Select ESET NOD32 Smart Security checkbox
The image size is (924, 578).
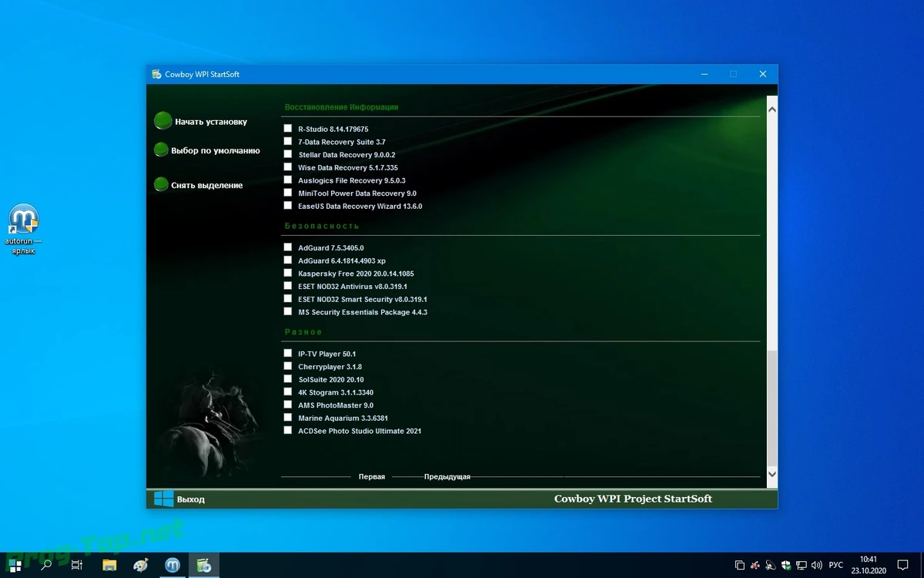(x=288, y=299)
